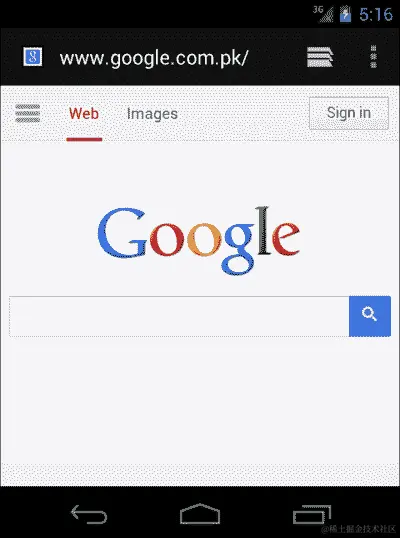The height and width of the screenshot is (538, 400).
Task: Tap the 5:16 clock in status bar
Action: click(x=376, y=15)
